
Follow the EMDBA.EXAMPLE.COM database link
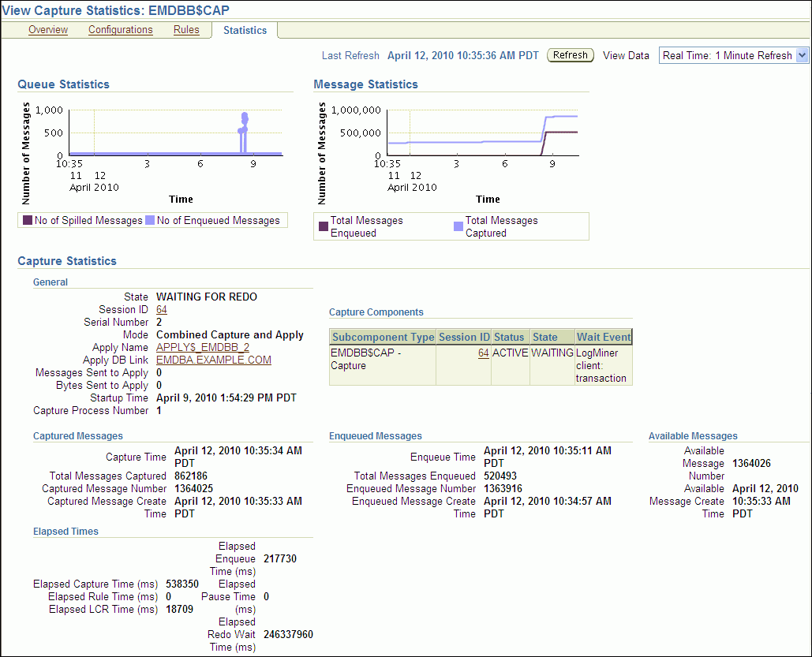pyautogui.click(x=214, y=360)
